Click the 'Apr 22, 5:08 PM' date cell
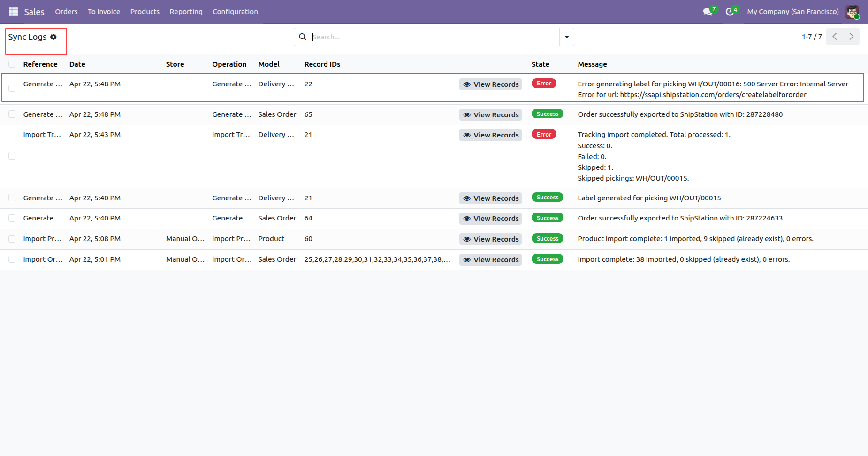The image size is (868, 456). tap(95, 239)
